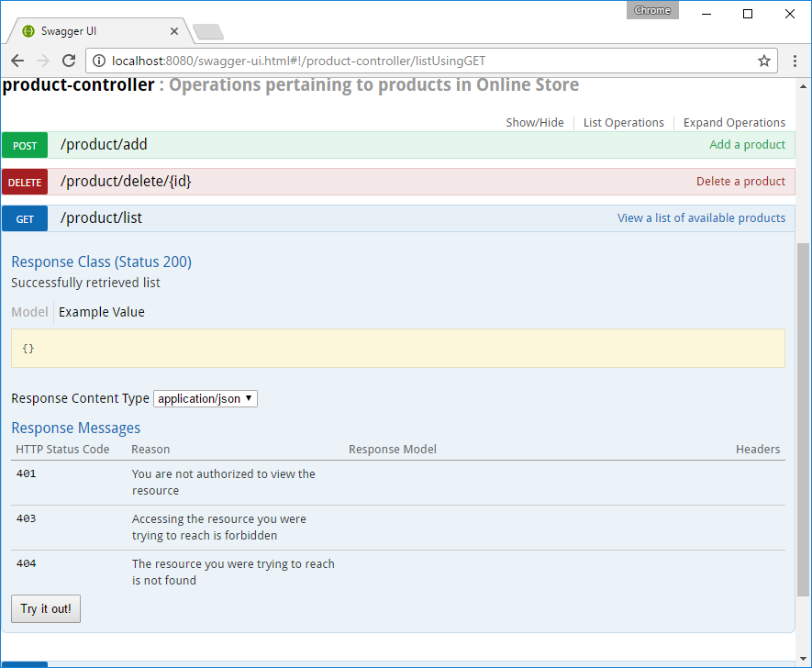812x668 pixels.
Task: Click inside the browser address bar
Action: (x=413, y=61)
